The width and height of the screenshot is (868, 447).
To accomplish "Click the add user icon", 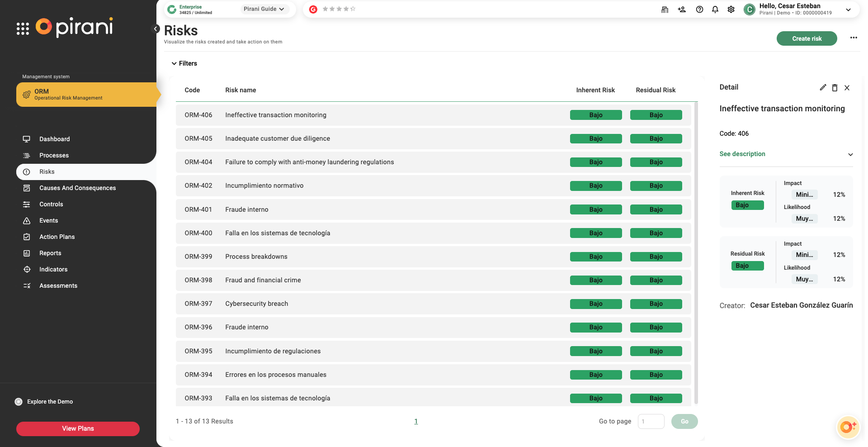I will (x=682, y=10).
